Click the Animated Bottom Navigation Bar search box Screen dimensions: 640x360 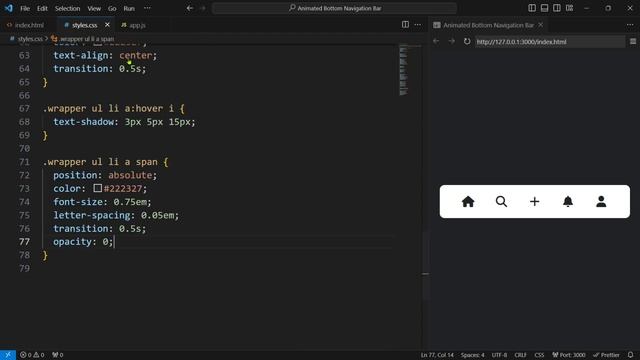coord(334,8)
